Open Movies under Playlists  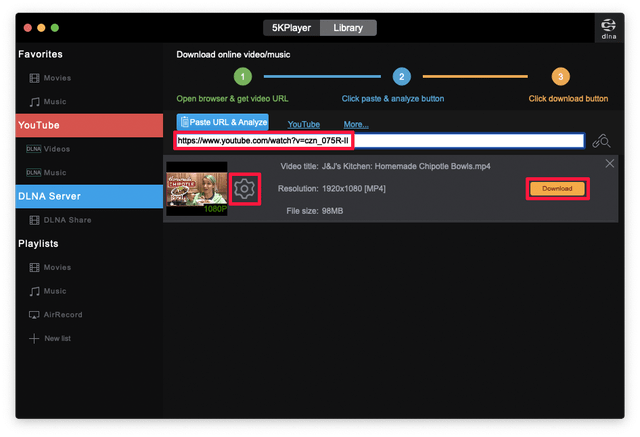[50, 267]
